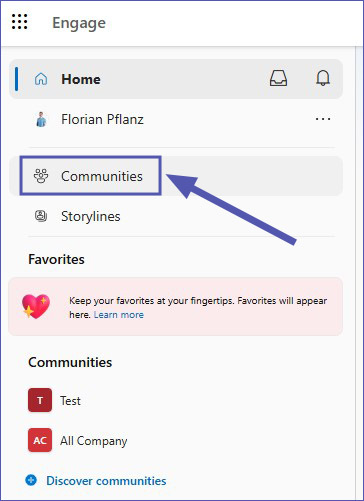Screen dimensions: 364x501
Task: Open the app launcher waffle icon
Action: pyautogui.click(x=20, y=22)
